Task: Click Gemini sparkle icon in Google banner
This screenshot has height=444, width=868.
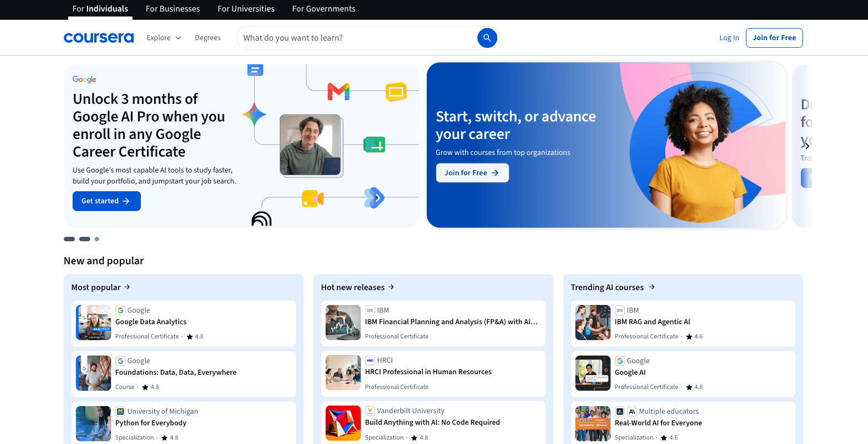Action: click(254, 115)
